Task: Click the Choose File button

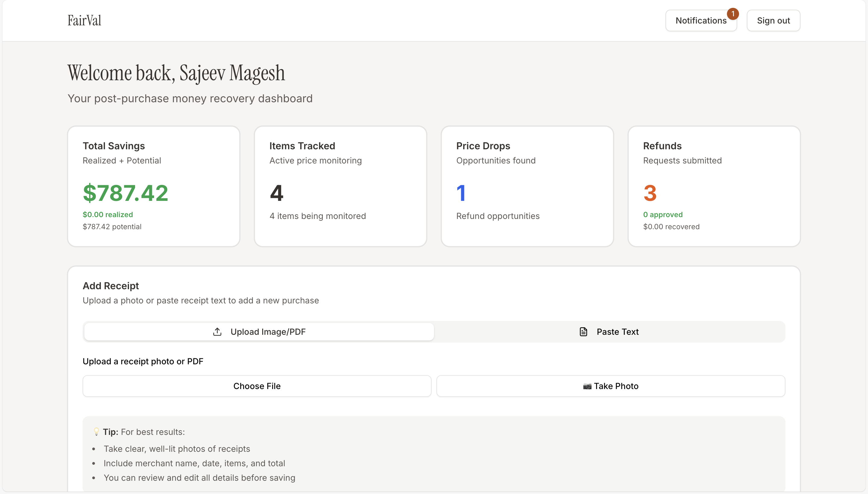Action: pyautogui.click(x=257, y=386)
